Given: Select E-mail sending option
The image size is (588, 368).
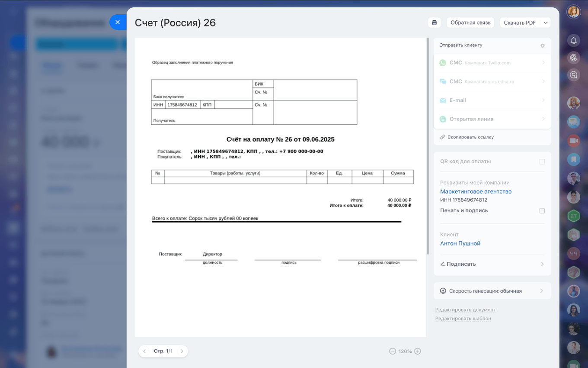Looking at the screenshot, I should click(492, 100).
